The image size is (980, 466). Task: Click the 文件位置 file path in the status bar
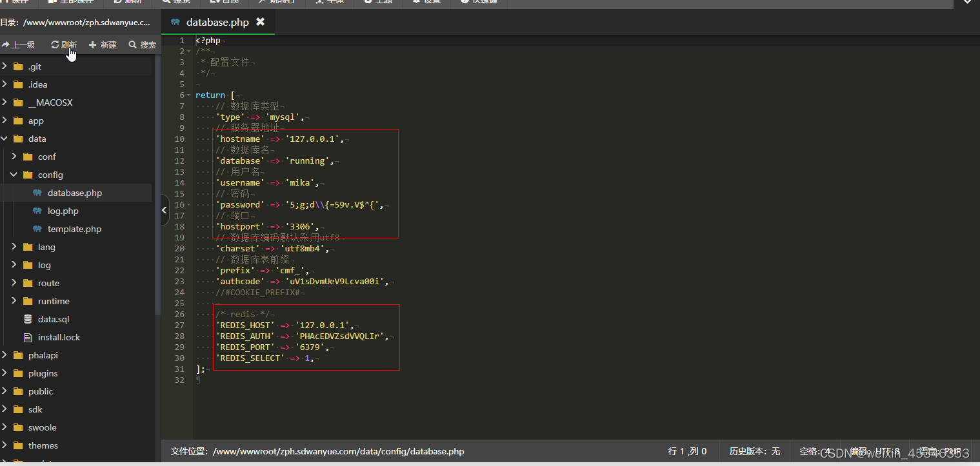pos(317,451)
